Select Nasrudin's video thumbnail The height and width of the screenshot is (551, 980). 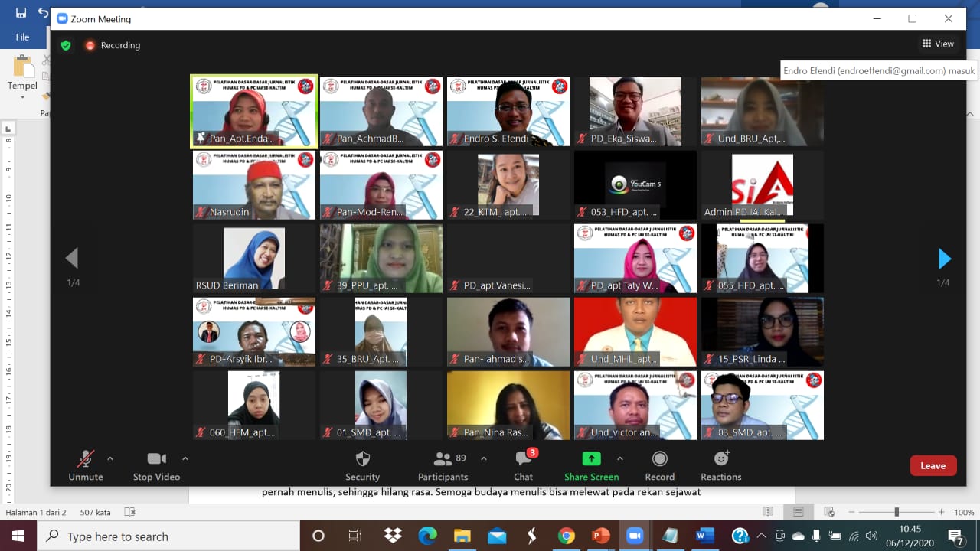(253, 185)
